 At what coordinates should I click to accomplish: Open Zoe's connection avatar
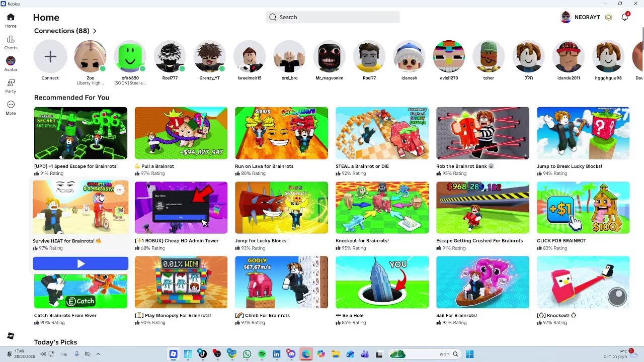tap(90, 57)
